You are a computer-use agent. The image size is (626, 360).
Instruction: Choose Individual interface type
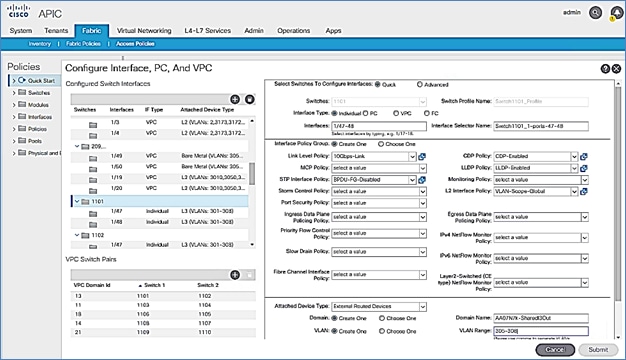point(335,113)
